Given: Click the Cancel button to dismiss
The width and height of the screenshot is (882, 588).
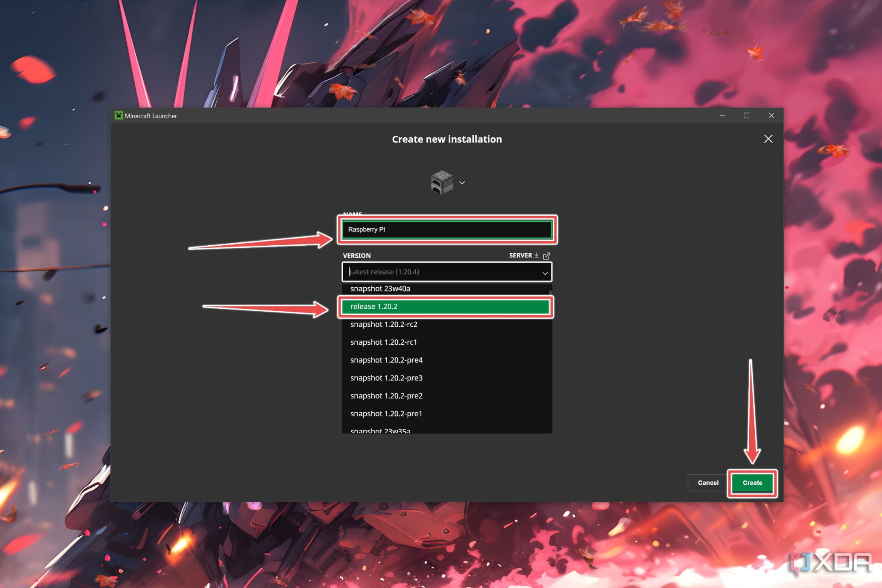Looking at the screenshot, I should 708,482.
